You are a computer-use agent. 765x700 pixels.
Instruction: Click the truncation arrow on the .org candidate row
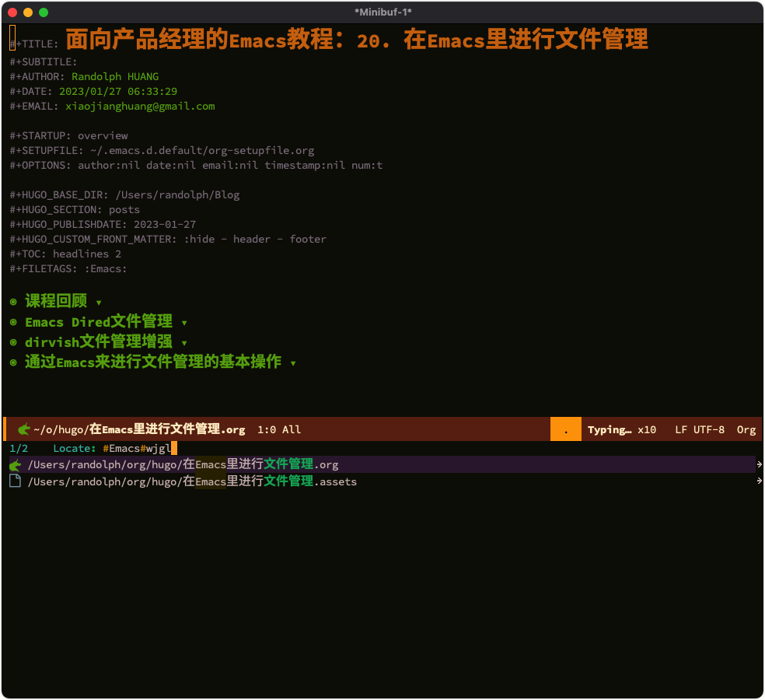(759, 464)
